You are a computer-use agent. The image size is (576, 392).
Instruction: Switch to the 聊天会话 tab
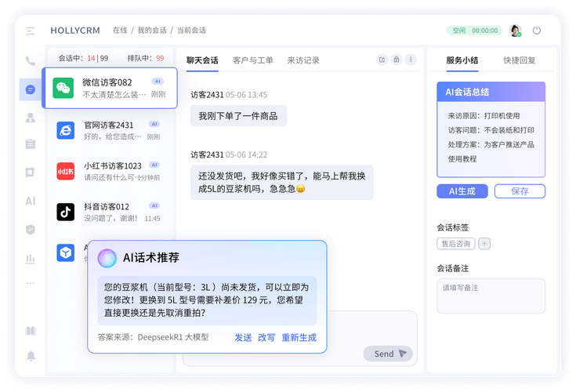click(x=202, y=60)
